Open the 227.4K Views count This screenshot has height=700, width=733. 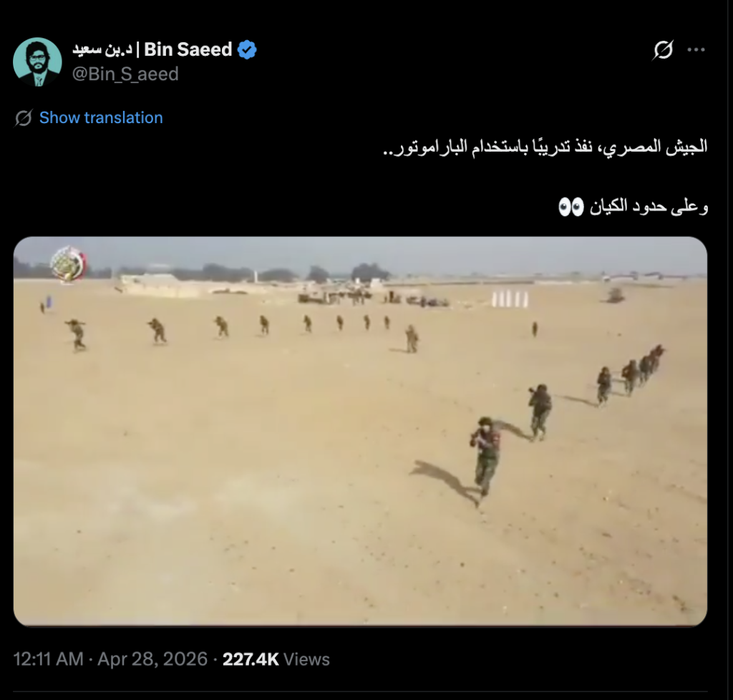[x=276, y=659]
